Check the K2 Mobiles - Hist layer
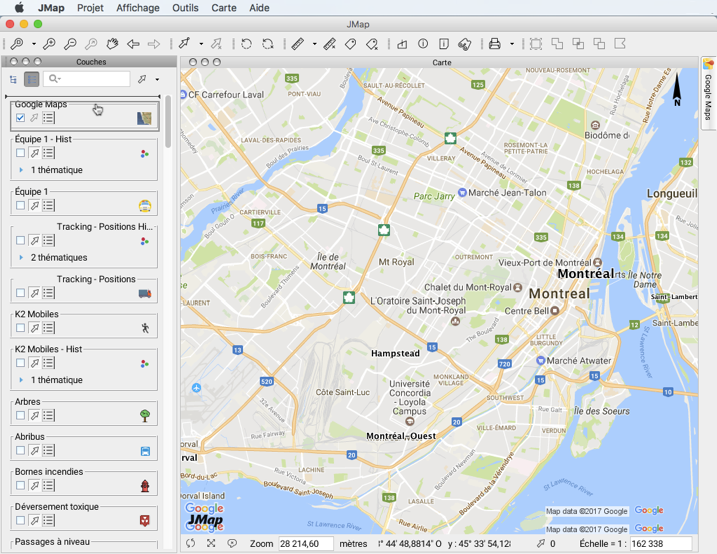717x554 pixels. point(20,363)
